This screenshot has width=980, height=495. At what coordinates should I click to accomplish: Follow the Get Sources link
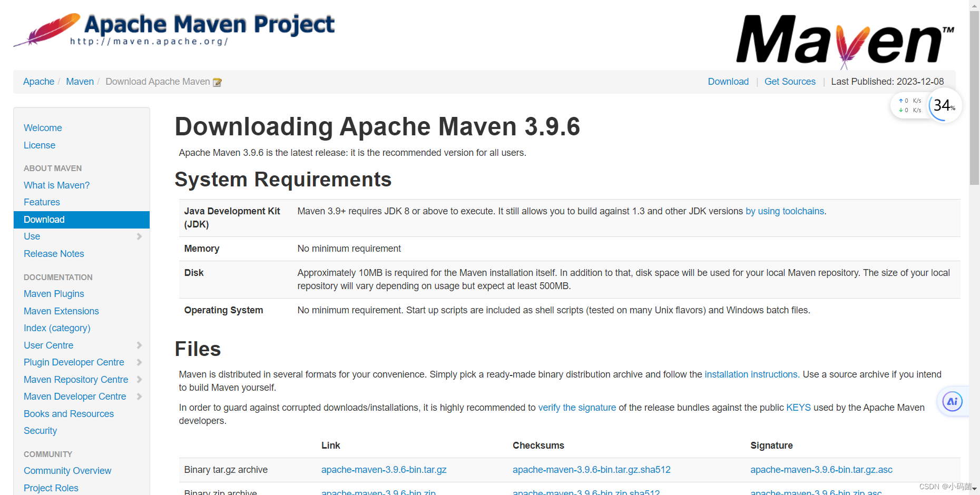[x=790, y=82]
